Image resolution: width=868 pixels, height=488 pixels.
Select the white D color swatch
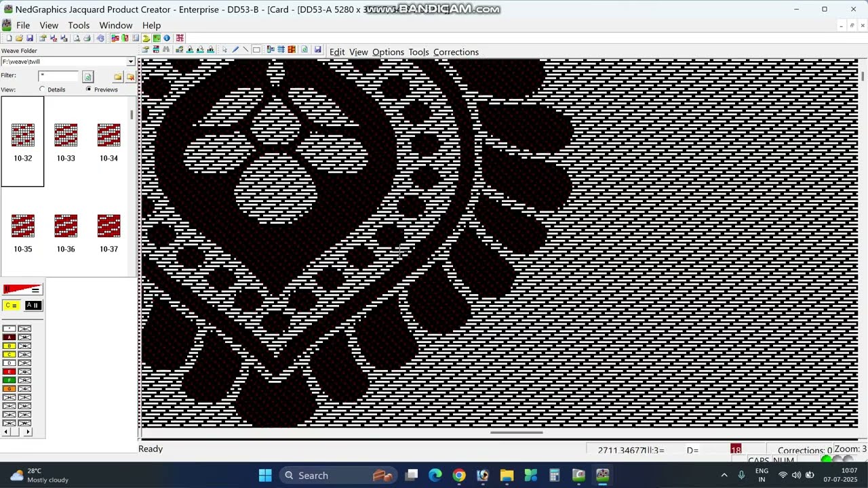(9, 363)
